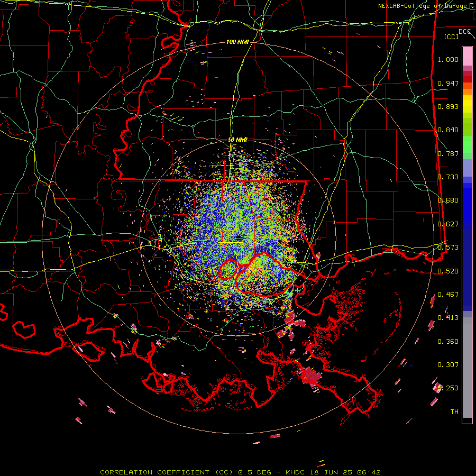The height and width of the screenshot is (476, 476).
Task: Pick the gray color bar segment
Action: (x=467, y=368)
